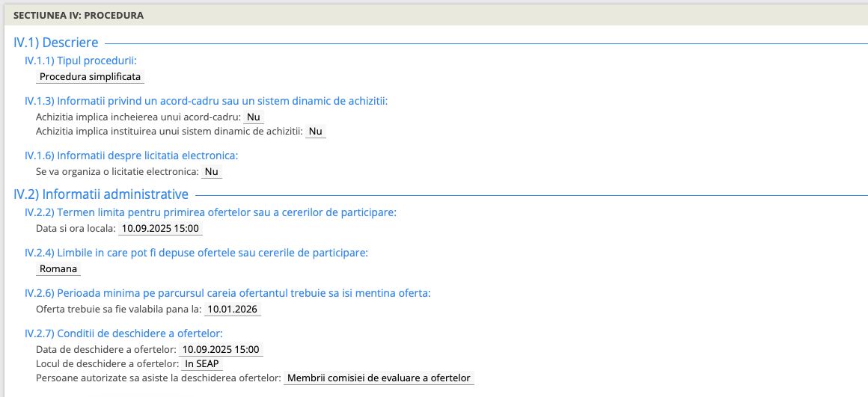Click the offer validity date 10.01.2026
Viewport: 868px width, 397px height.
[233, 310]
